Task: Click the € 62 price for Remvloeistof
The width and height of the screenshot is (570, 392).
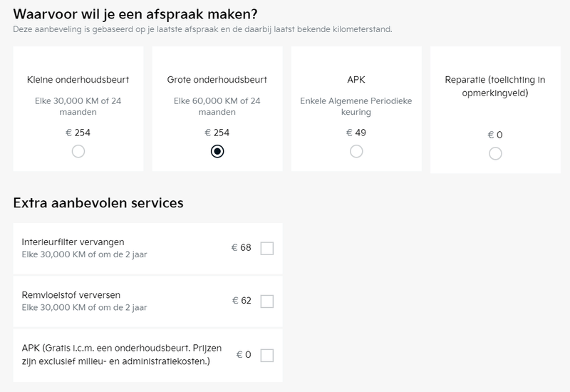Action: 242,301
